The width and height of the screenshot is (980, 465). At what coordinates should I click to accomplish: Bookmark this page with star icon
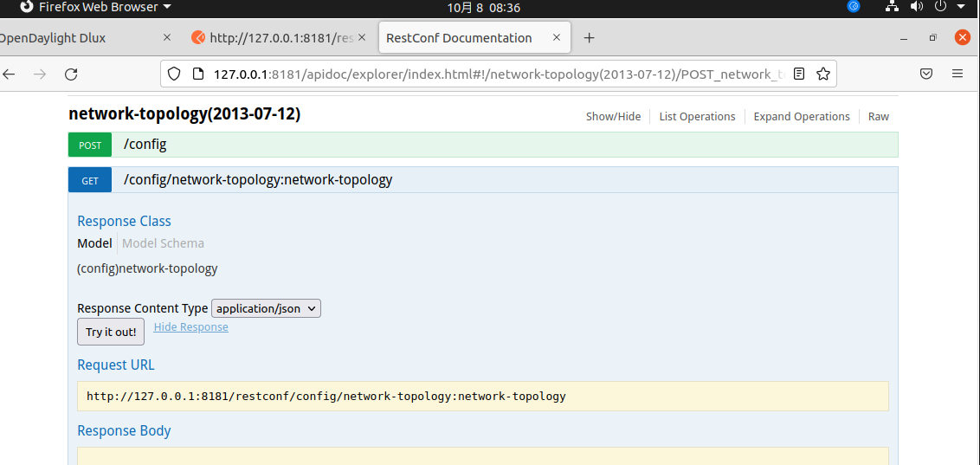point(823,74)
